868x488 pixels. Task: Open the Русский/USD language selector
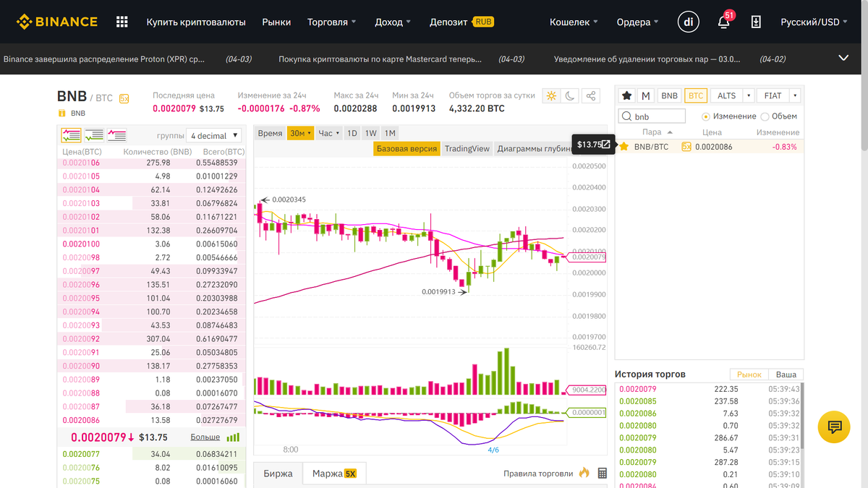(x=814, y=22)
